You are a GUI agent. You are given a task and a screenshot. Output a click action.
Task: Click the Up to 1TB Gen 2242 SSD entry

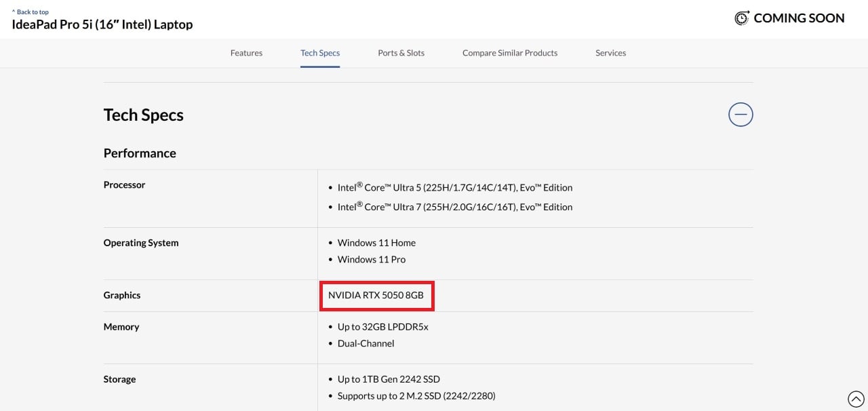coord(389,379)
